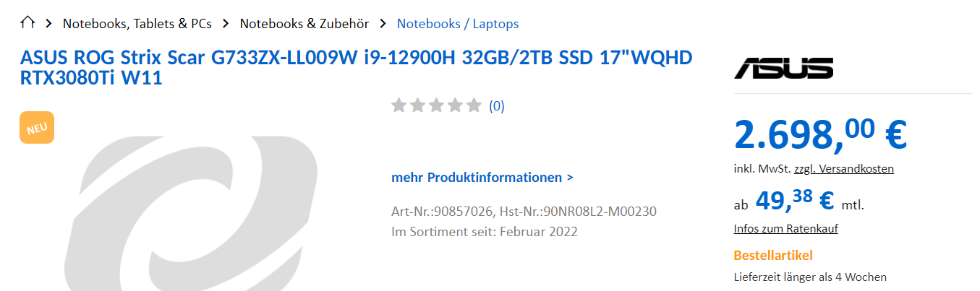Open Infos zum Ratenkauf link
The image size is (980, 291).
coord(786,228)
